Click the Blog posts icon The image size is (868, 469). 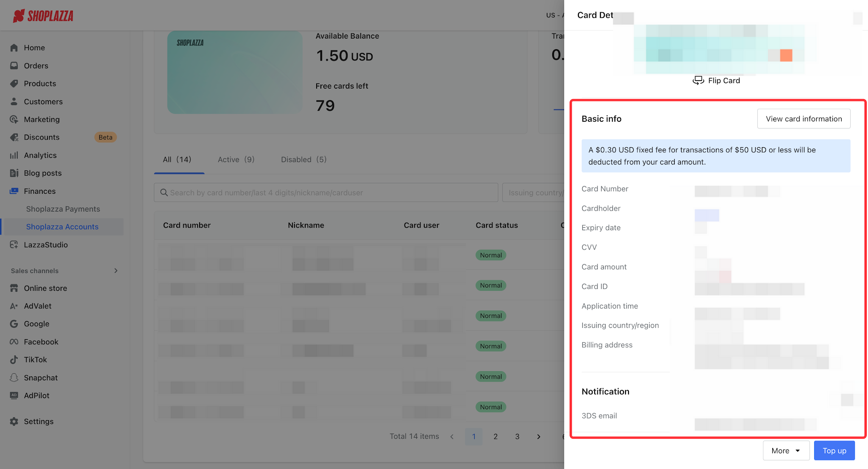tap(14, 173)
